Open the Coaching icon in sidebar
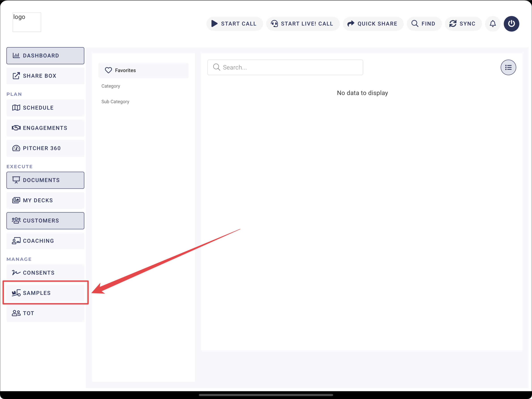532x399 pixels. (16, 241)
